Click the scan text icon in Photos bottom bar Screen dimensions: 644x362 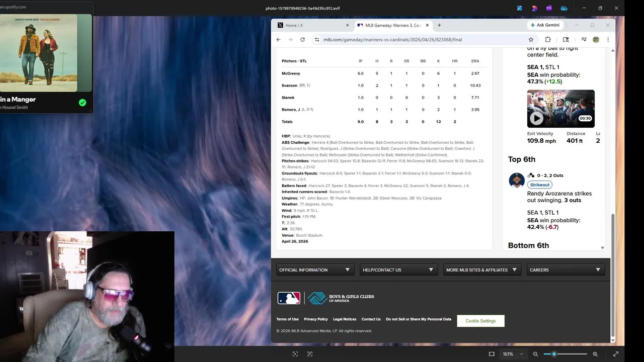pos(310,354)
